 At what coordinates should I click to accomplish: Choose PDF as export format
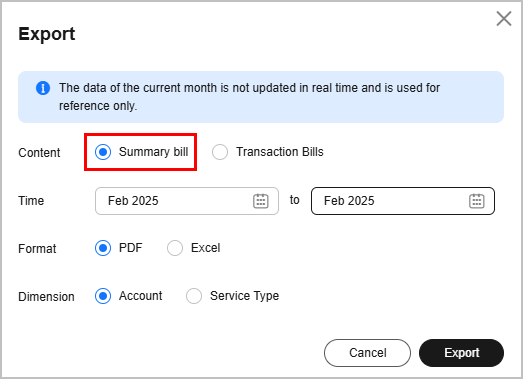(x=103, y=248)
